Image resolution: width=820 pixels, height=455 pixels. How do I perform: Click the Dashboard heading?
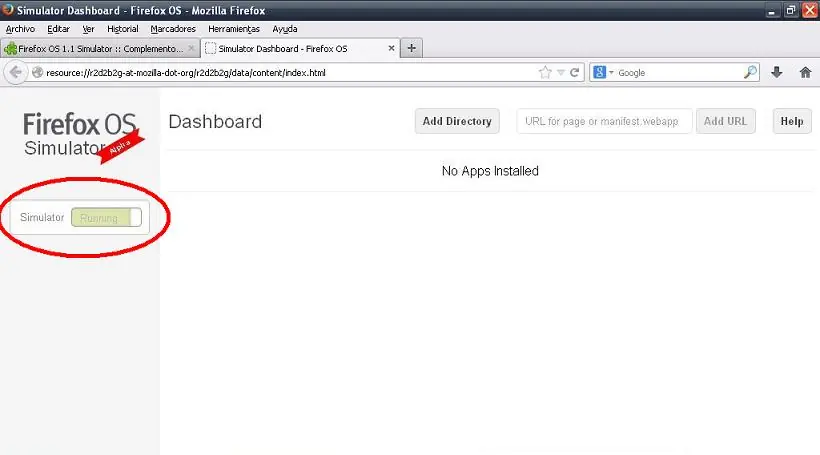coord(215,122)
